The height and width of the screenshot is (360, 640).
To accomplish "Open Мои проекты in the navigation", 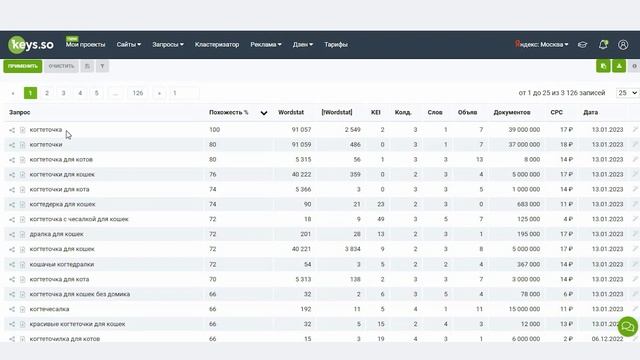I will pyautogui.click(x=85, y=44).
